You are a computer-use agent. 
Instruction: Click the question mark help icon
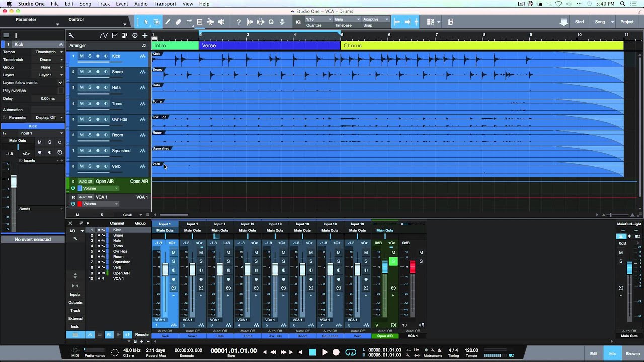pos(239,22)
